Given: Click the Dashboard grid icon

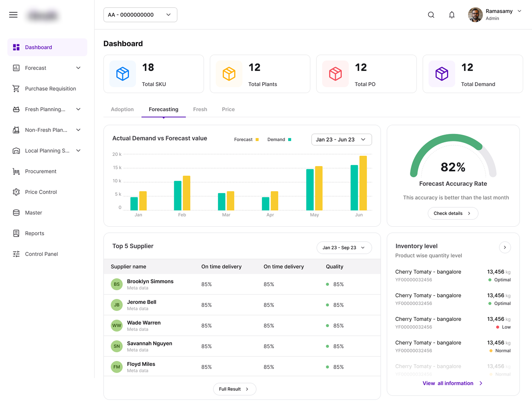Looking at the screenshot, I should 16,47.
